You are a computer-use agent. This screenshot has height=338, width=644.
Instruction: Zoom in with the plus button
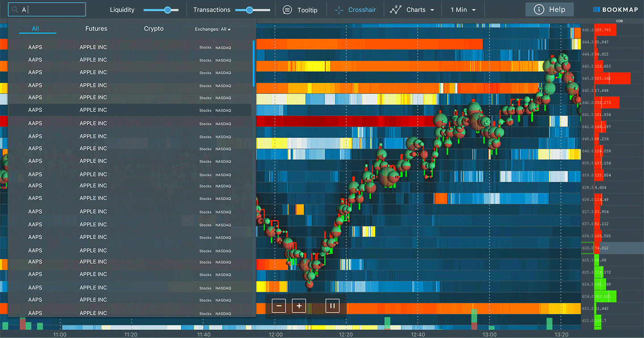pos(299,306)
